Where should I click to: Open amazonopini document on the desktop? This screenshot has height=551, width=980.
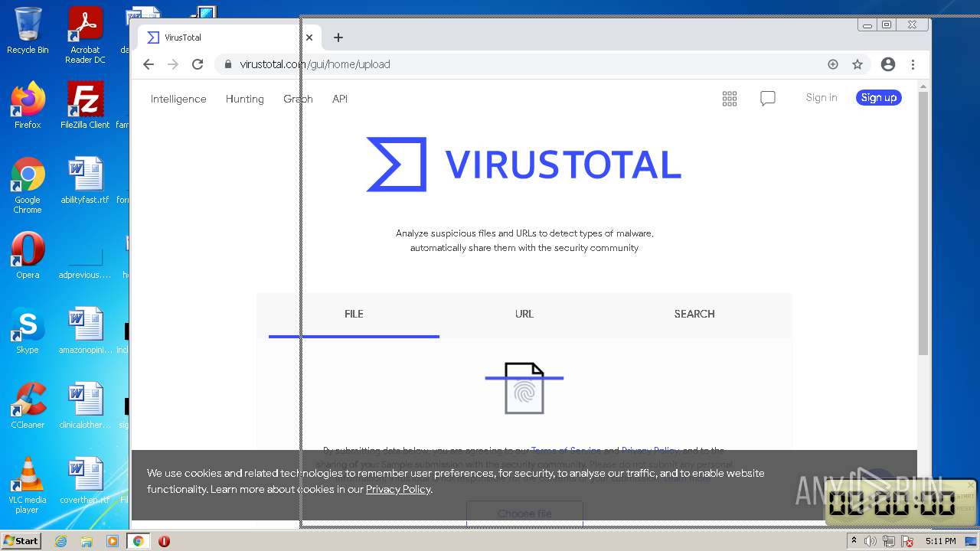click(85, 331)
